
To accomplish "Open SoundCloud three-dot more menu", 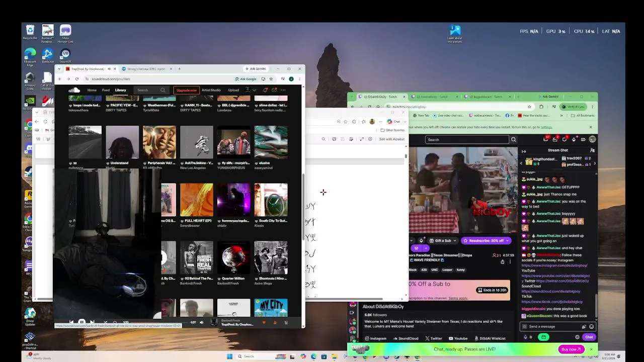I will (283, 90).
